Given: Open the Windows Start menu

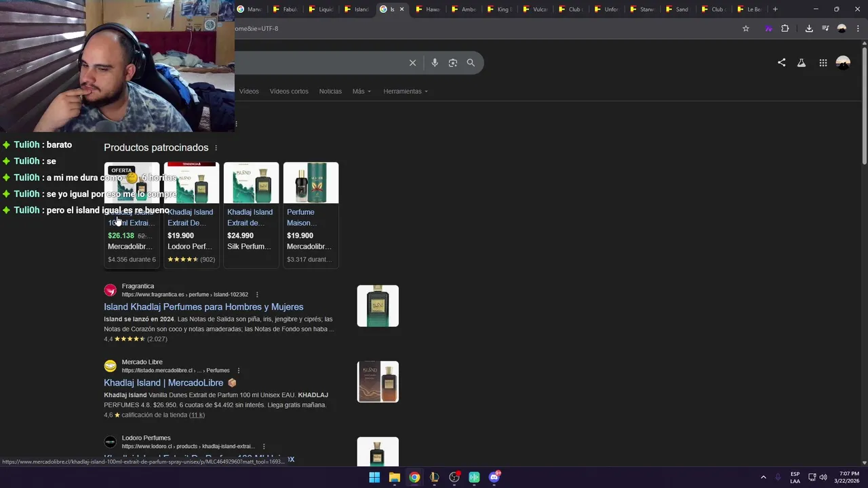Looking at the screenshot, I should click(374, 477).
